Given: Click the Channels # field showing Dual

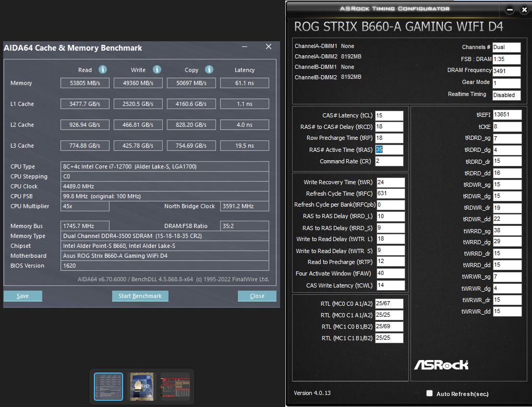Looking at the screenshot, I should point(506,47).
